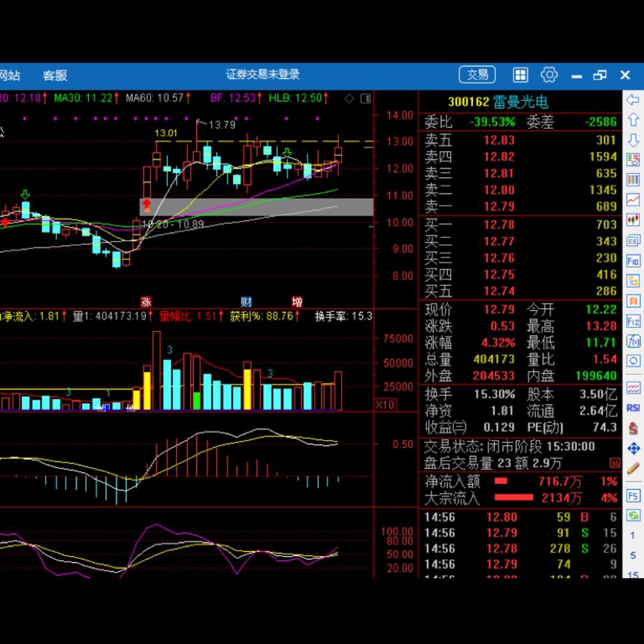Select the 5-minute period button

(x=633, y=555)
